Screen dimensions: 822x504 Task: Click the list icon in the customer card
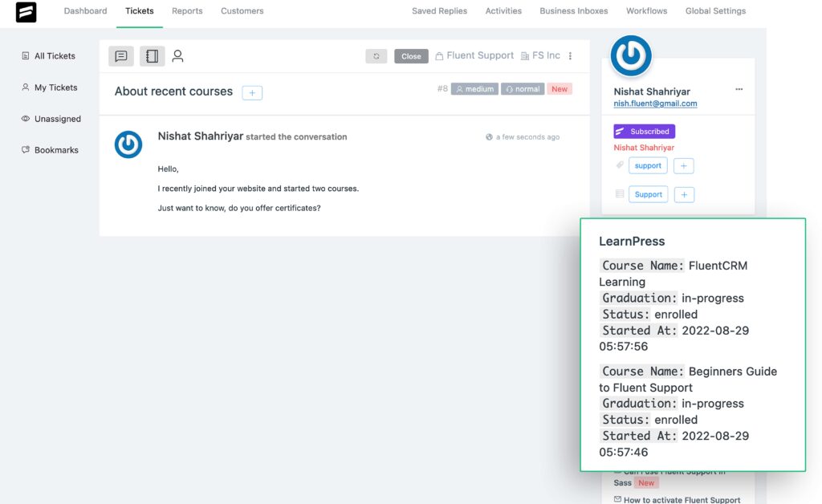620,194
